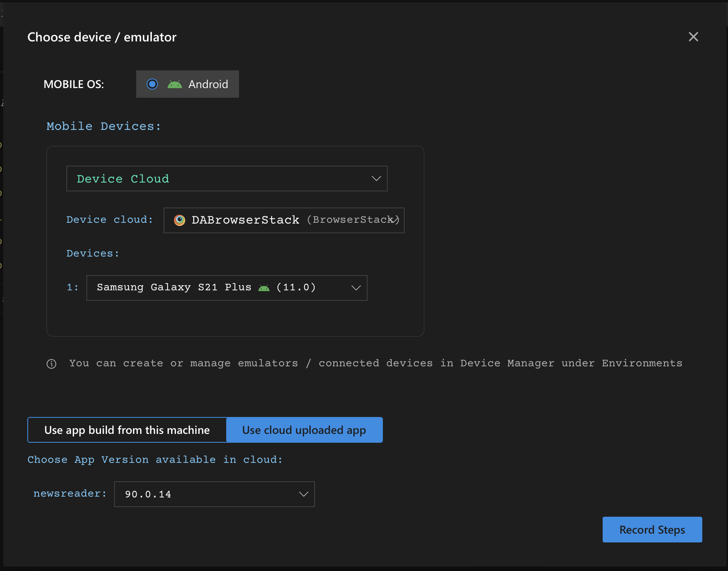Click the chevron arrow on the Device Cloud selector

coord(376,179)
